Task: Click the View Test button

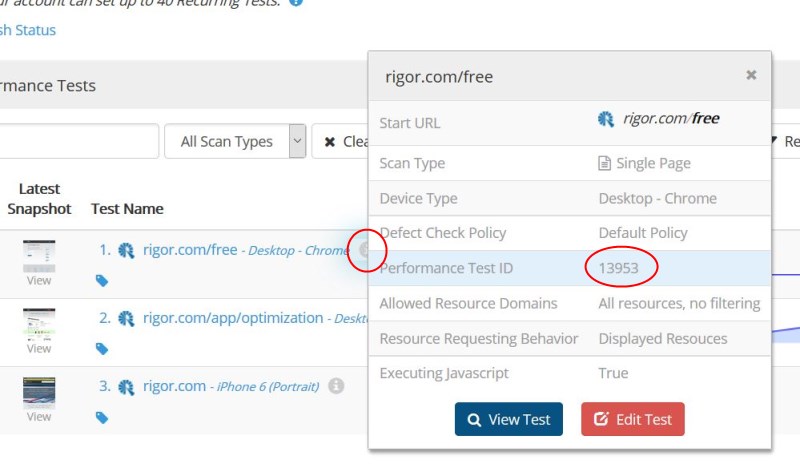Action: [509, 419]
